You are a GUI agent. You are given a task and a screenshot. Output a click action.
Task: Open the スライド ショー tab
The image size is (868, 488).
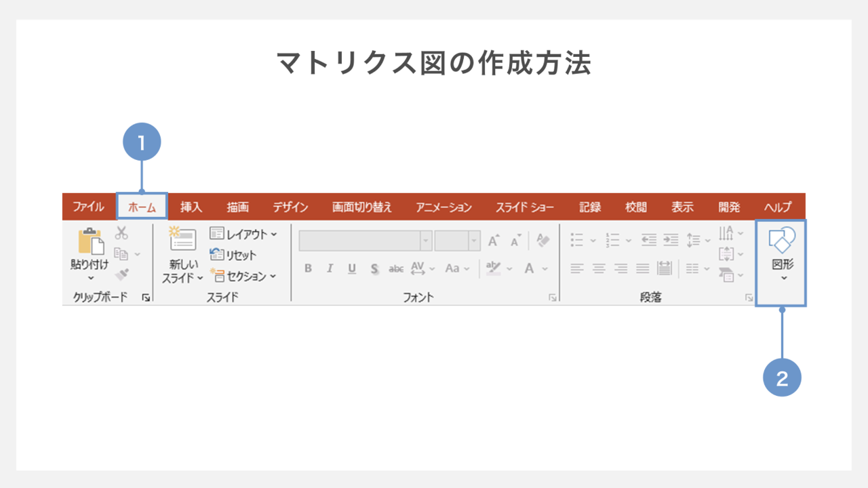525,207
